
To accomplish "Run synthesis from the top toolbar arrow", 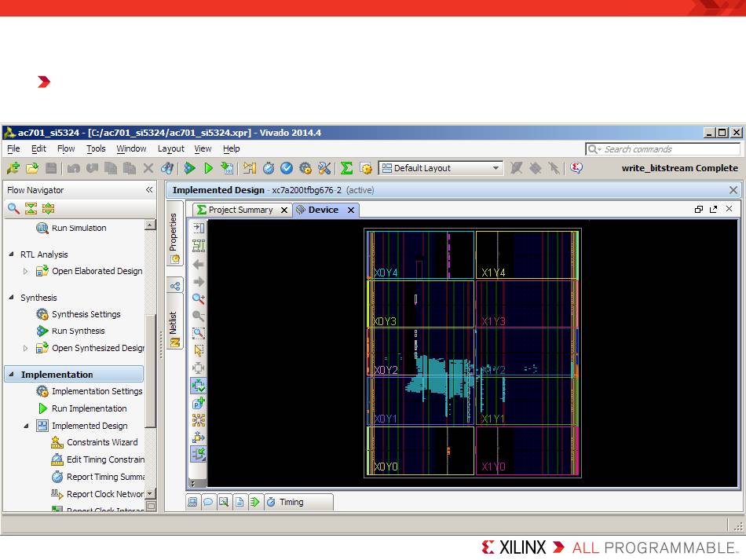I will (x=189, y=168).
